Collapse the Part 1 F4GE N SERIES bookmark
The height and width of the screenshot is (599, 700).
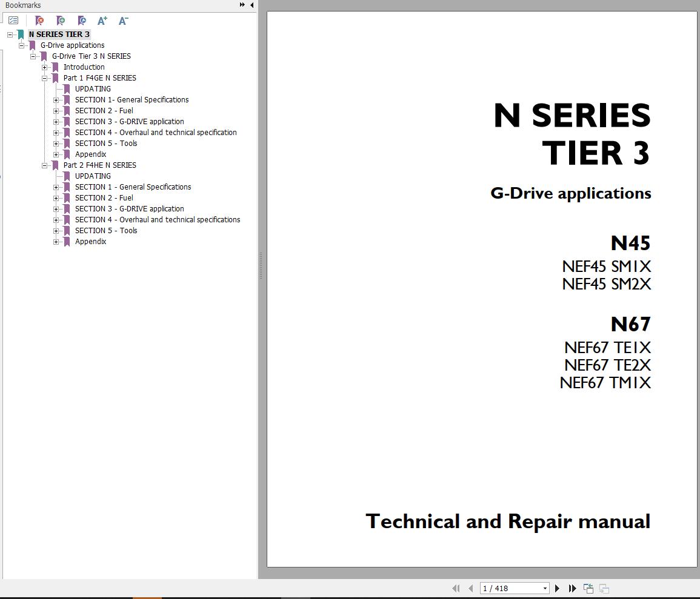pyautogui.click(x=44, y=78)
